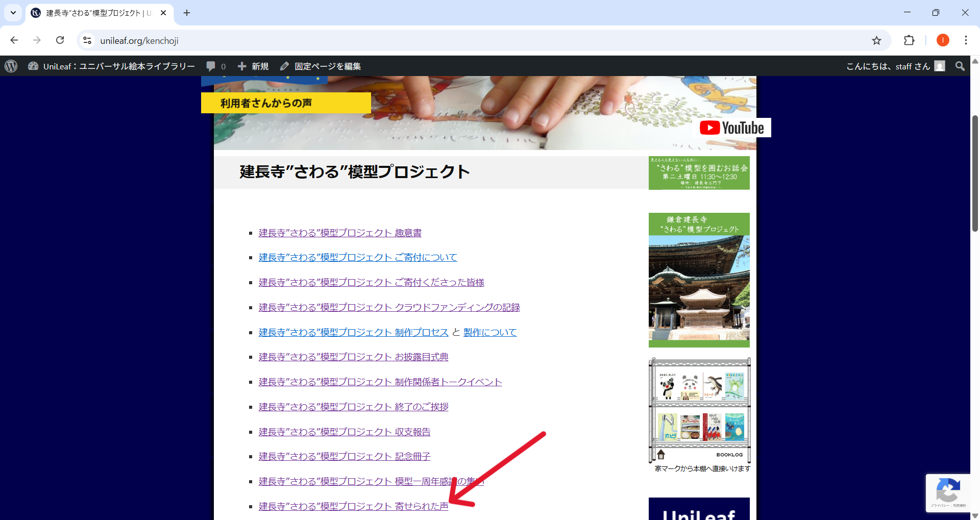Open the Booklog bookshelf thumbnail
Image resolution: width=980 pixels, height=520 pixels.
point(699,410)
